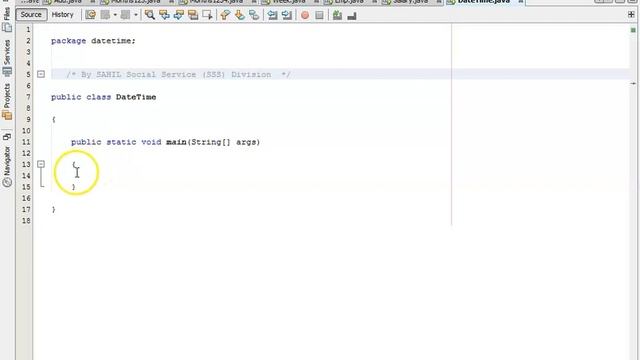Click the closing brace on line 17
Viewport: 640px width, 360px height.
[53, 209]
